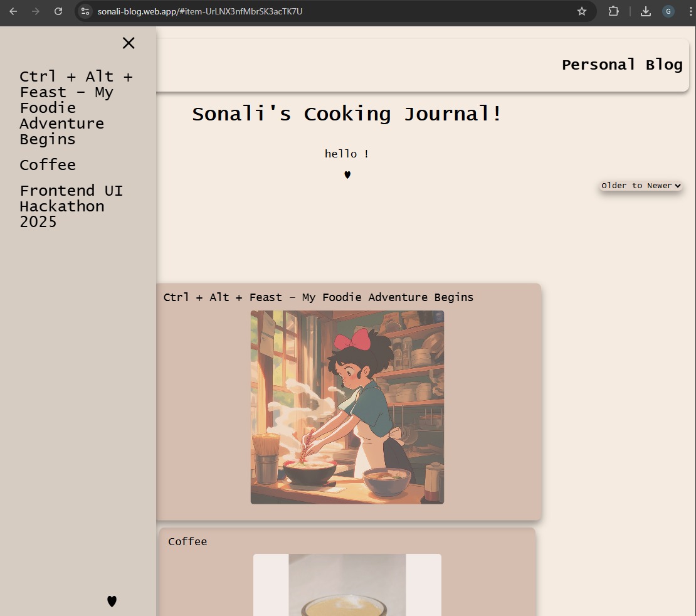Open the anime cooking girl post image

[347, 407]
